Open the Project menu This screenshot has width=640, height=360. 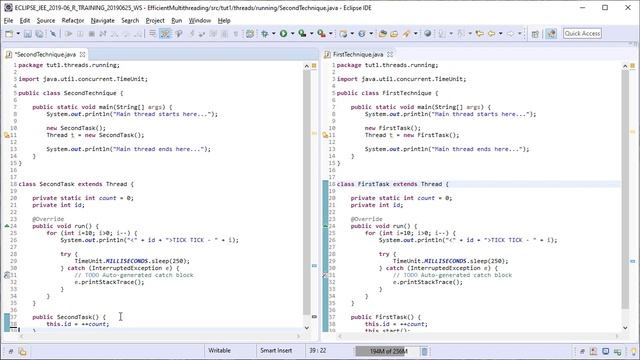(x=155, y=20)
